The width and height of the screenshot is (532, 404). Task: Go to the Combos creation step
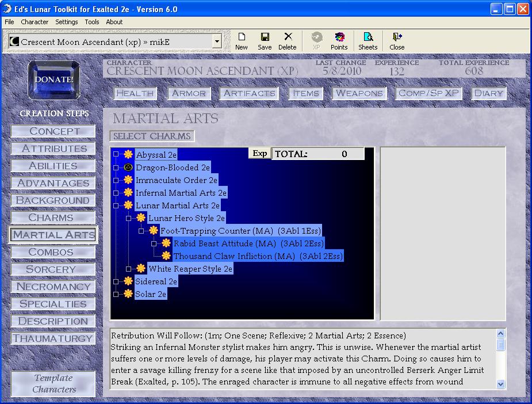53,252
